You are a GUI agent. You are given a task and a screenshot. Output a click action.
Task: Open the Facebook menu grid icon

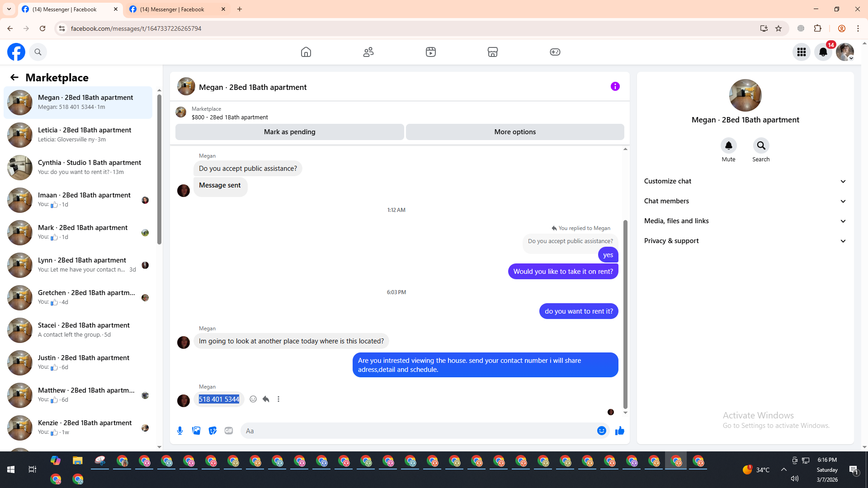click(x=802, y=52)
